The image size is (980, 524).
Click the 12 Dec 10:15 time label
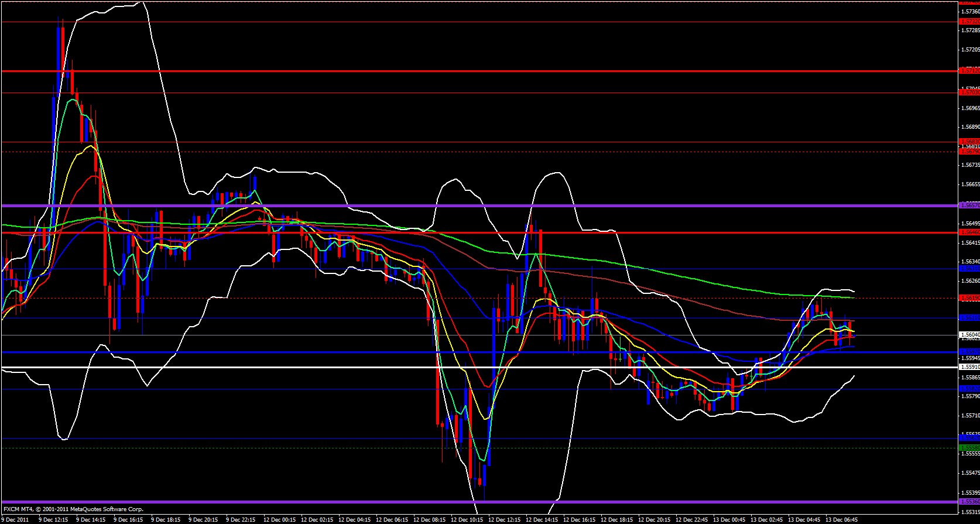467,519
